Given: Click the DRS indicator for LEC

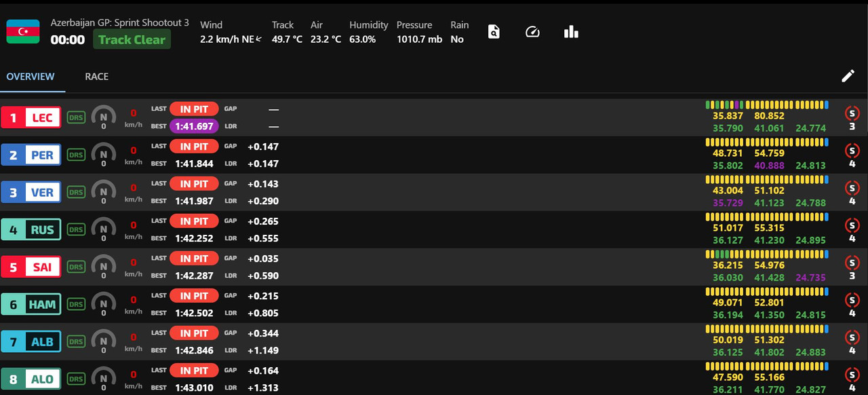Looking at the screenshot, I should click(x=77, y=117).
